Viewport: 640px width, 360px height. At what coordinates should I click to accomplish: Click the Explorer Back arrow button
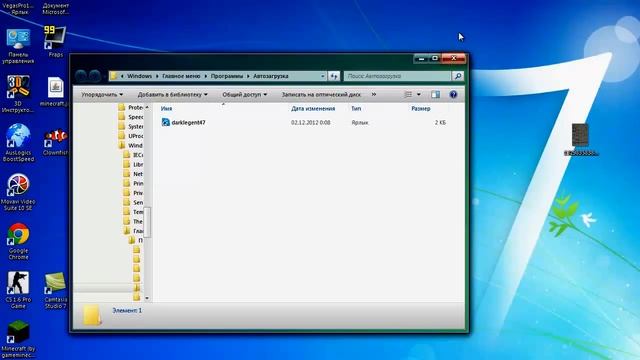point(81,76)
